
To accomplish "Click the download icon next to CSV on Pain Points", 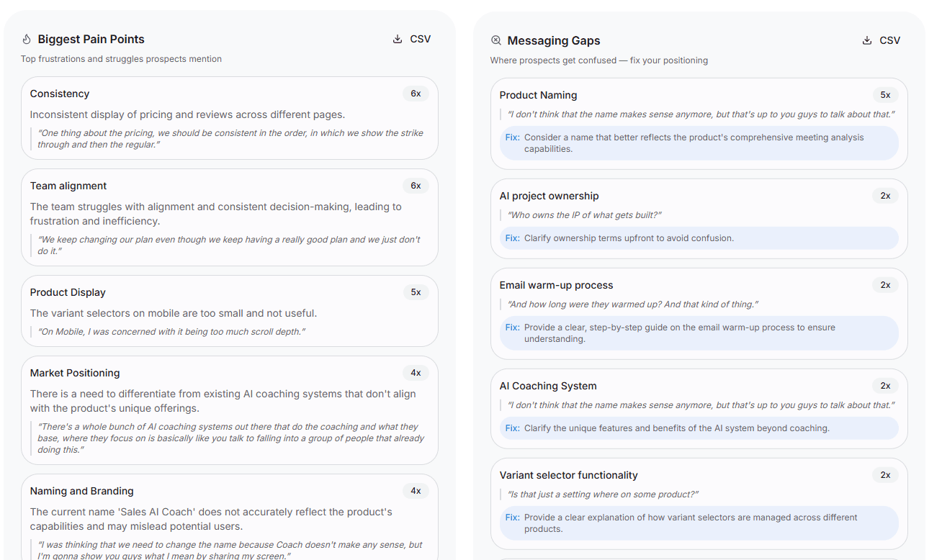I will [396, 39].
